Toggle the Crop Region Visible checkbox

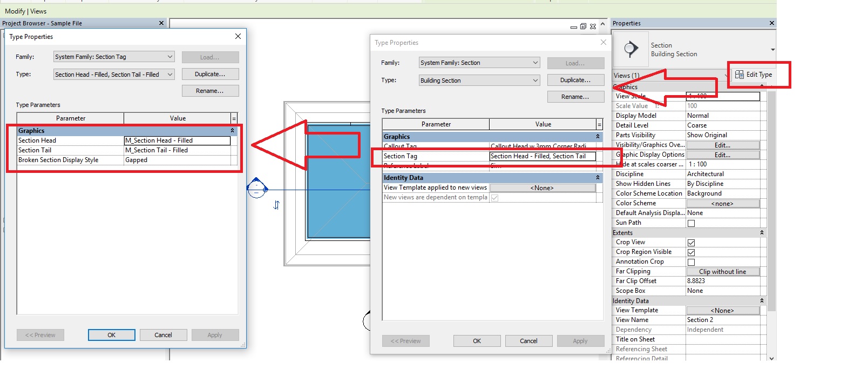click(691, 252)
